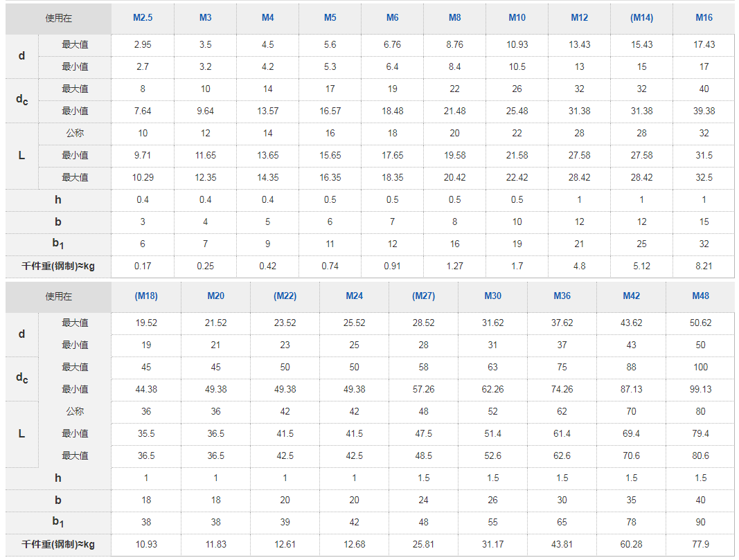Select the M4 header link
739x560 pixels.
tap(268, 18)
